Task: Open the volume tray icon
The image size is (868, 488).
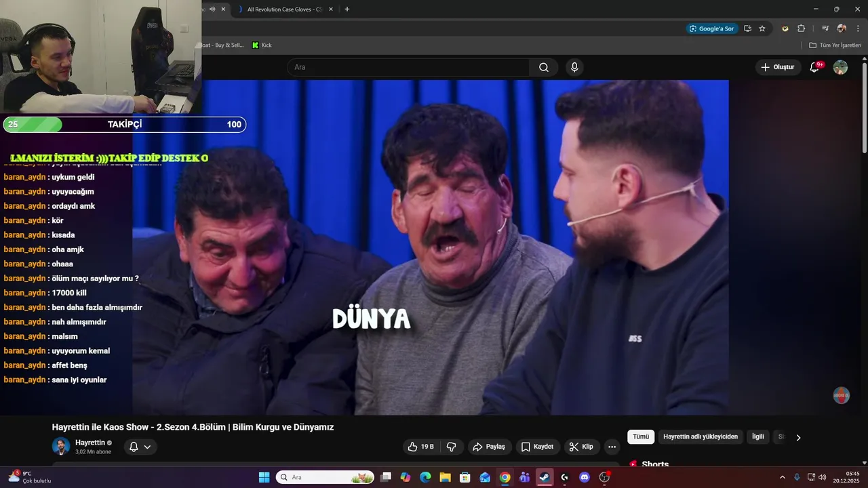Action: coord(823,477)
